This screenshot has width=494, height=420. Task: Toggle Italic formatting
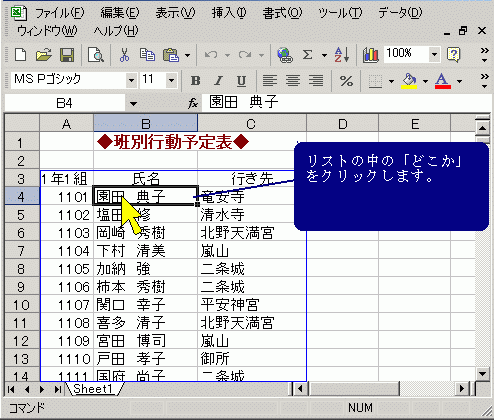point(218,81)
